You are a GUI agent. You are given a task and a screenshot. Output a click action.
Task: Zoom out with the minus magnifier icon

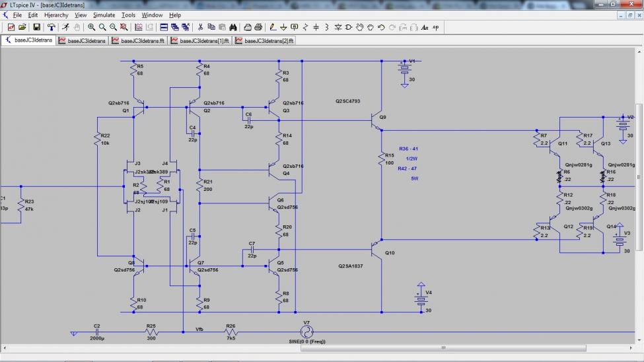113,27
